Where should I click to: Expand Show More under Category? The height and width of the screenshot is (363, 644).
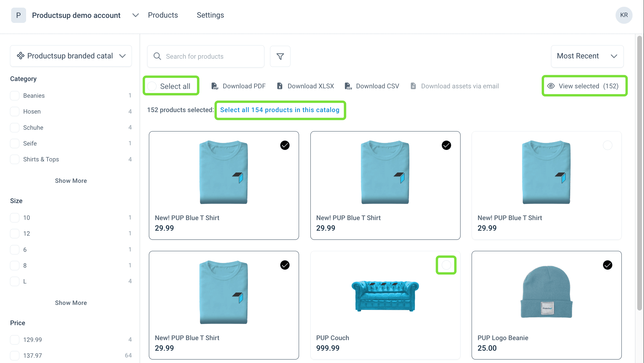(x=71, y=181)
